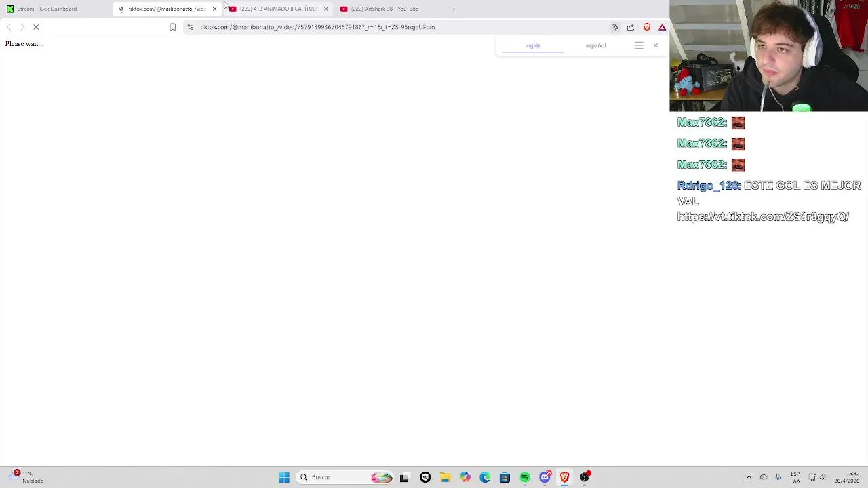Open the weather widget showing Nublado
This screenshot has width=868, height=488.
pos(27,477)
